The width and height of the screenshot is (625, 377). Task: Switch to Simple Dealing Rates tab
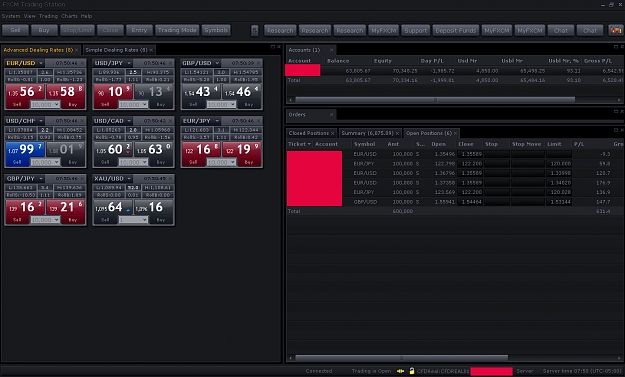(x=116, y=50)
